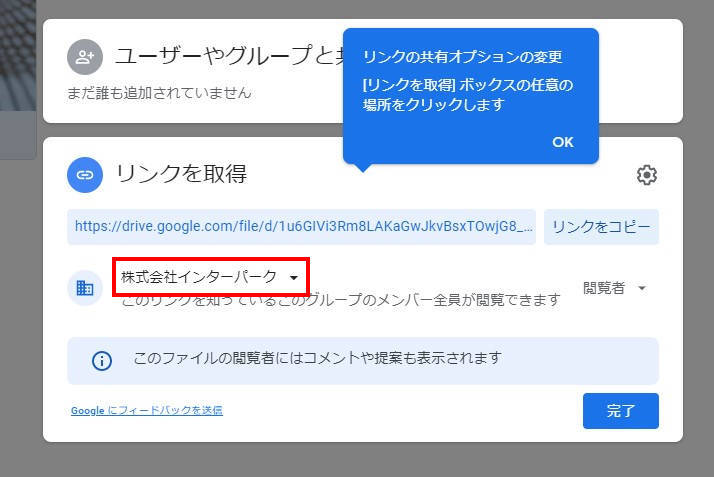
Task: Click the リンクの共有オプションの変更 tooltip title
Action: click(463, 57)
